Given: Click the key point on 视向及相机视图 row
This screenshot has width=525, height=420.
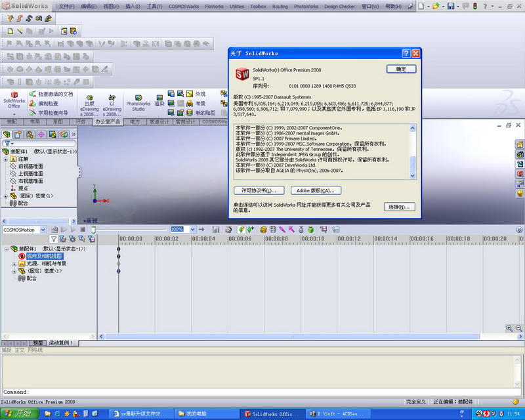Looking at the screenshot, I should [x=119, y=256].
